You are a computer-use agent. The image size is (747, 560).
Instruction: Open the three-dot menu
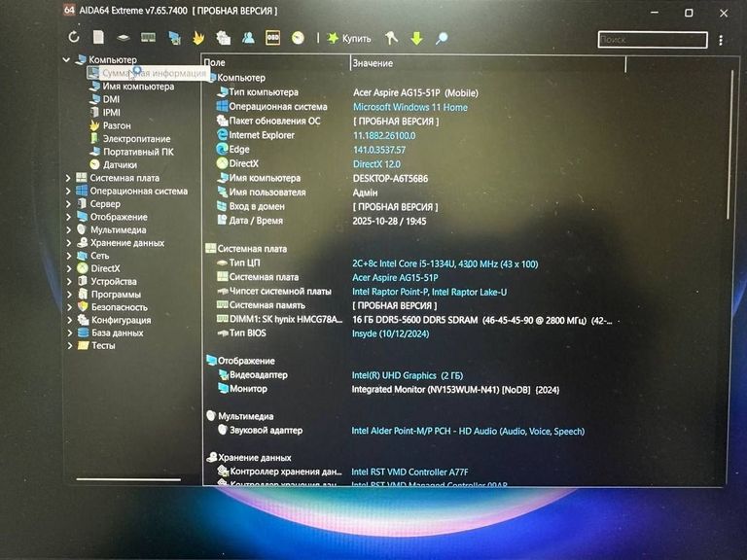point(721,40)
